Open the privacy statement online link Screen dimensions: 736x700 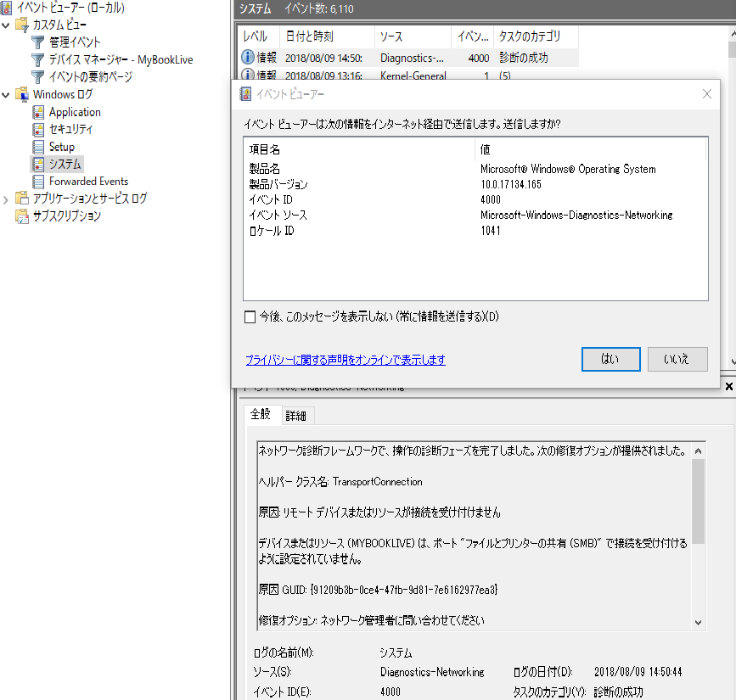346,360
